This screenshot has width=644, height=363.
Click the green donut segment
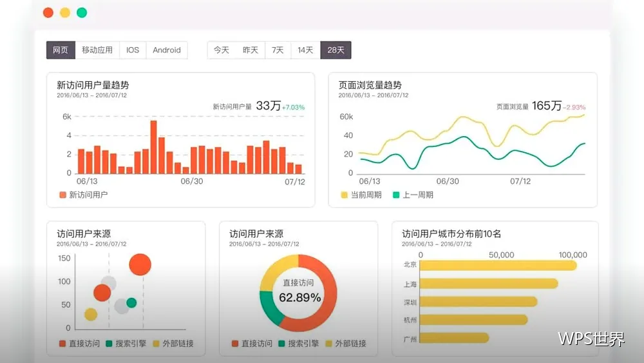[x=270, y=308]
